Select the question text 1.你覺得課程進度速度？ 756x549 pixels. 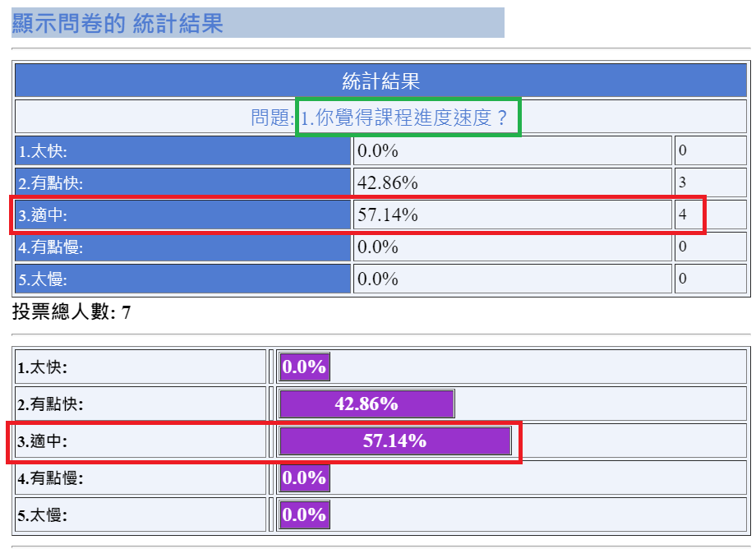(408, 118)
